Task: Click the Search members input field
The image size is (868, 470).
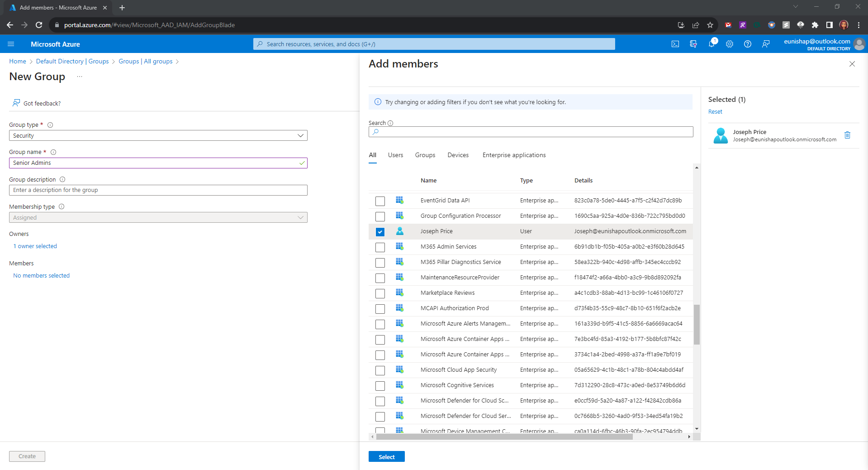Action: point(530,132)
